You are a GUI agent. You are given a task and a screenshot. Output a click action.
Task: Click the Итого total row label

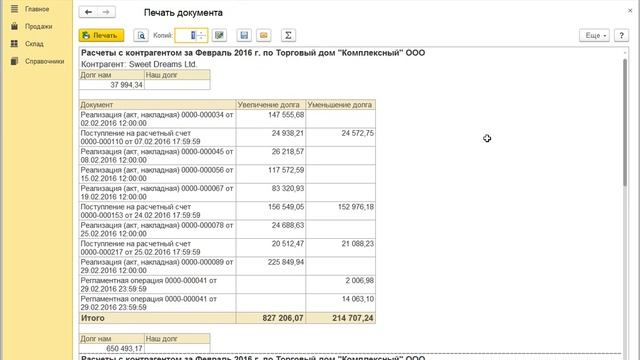point(158,318)
